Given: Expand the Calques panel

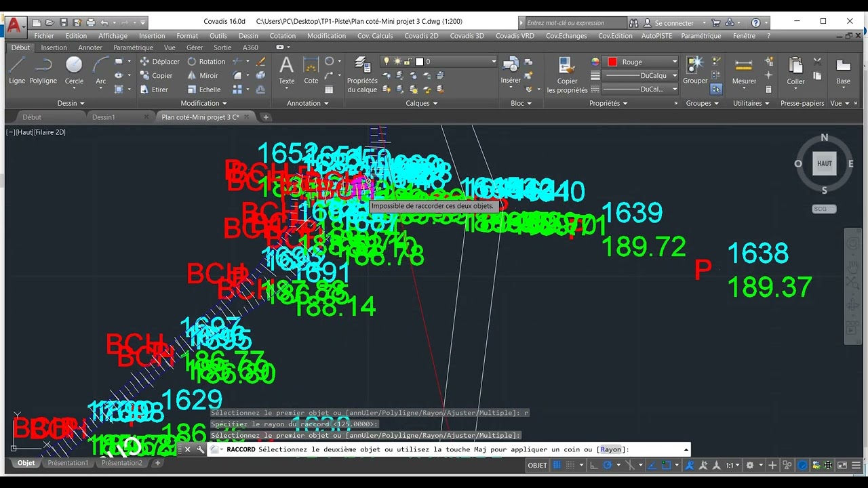Looking at the screenshot, I should pyautogui.click(x=421, y=103).
